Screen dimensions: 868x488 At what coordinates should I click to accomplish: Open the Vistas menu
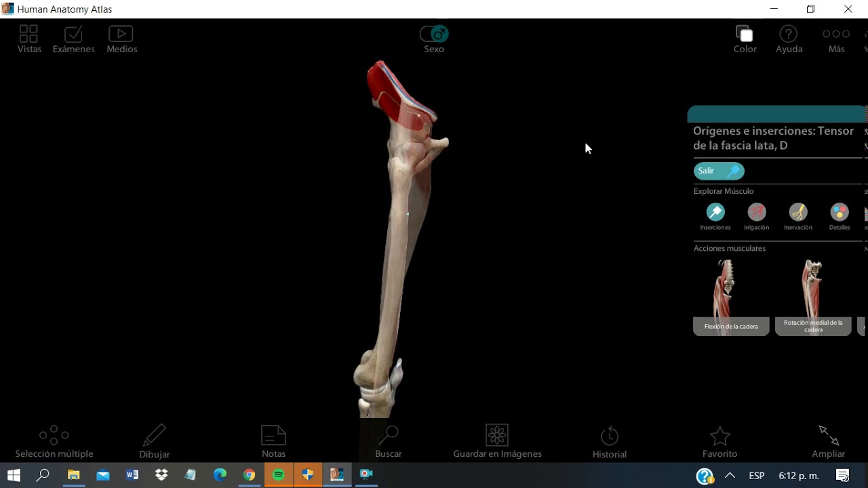pos(29,39)
